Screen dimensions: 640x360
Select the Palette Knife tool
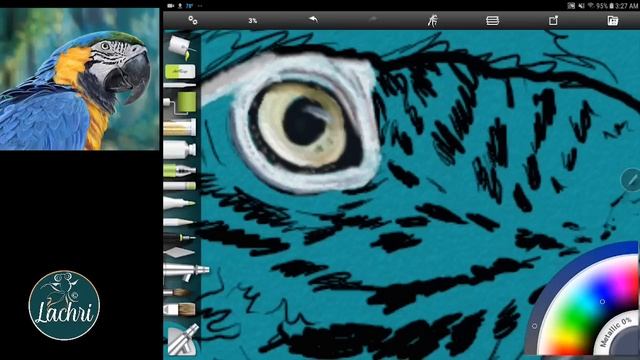point(179,252)
